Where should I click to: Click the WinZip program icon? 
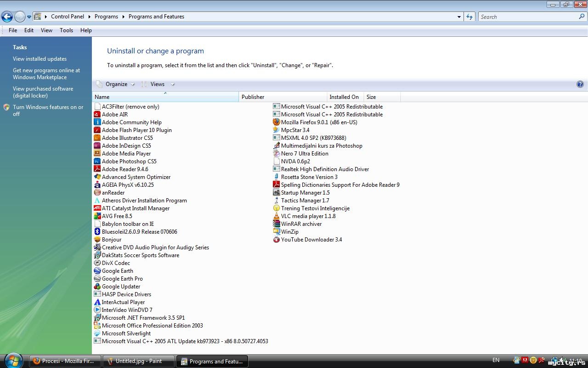276,232
